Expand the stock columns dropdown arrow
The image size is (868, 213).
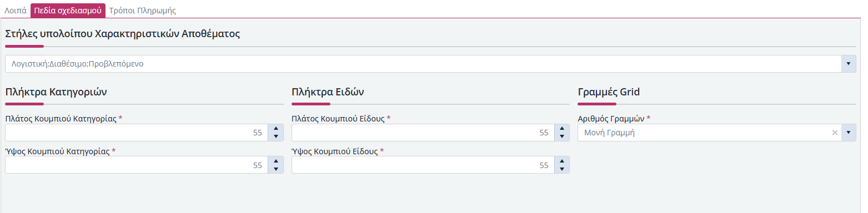[849, 64]
